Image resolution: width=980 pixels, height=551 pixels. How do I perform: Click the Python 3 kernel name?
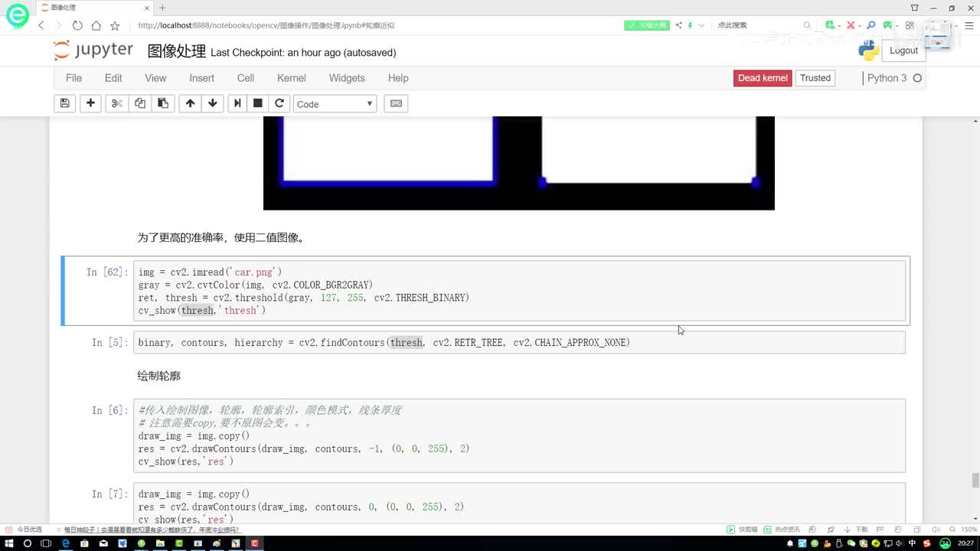(x=887, y=78)
